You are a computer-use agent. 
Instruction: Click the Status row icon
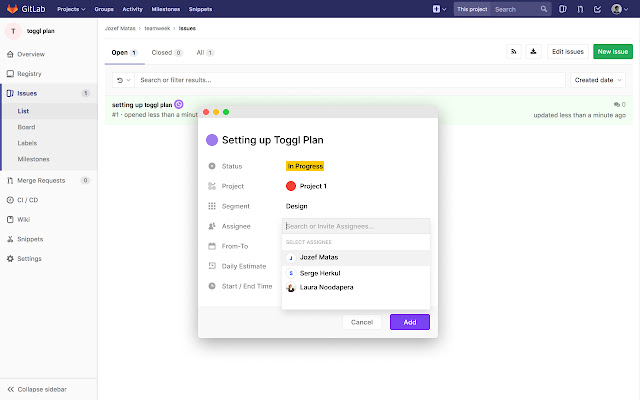[212, 166]
